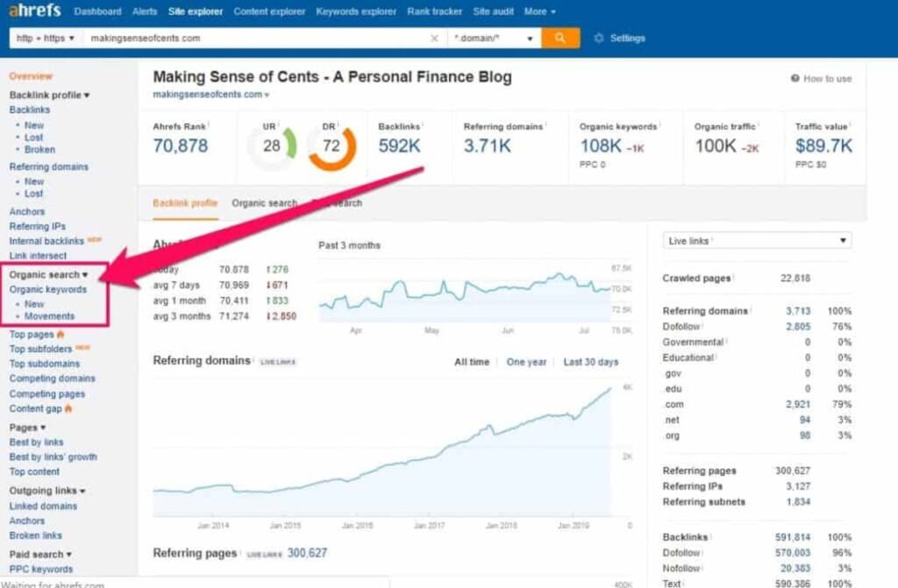The width and height of the screenshot is (898, 588).
Task: Click the Ahrefs Rank 70,878 value
Action: pos(181,146)
